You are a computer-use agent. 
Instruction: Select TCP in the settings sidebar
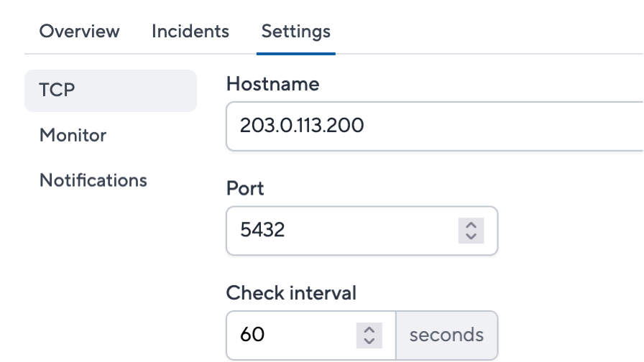[x=111, y=90]
